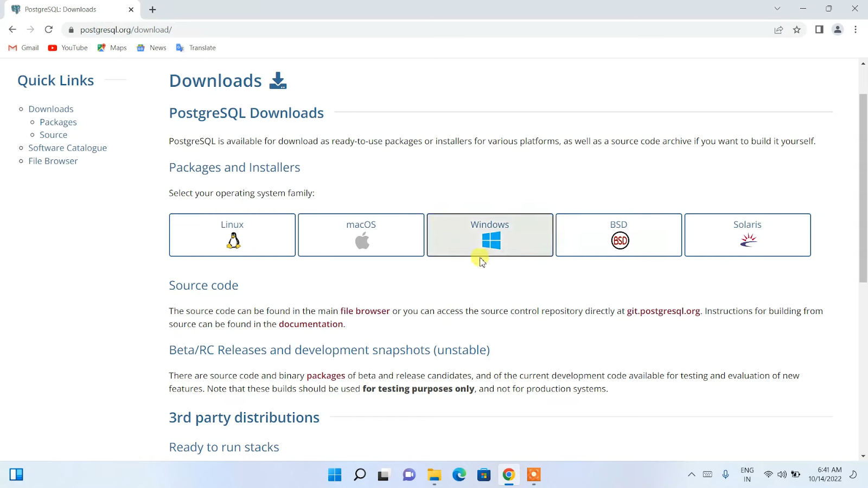Visit the git.postgresql.org link
This screenshot has width=868, height=488.
[x=663, y=311]
